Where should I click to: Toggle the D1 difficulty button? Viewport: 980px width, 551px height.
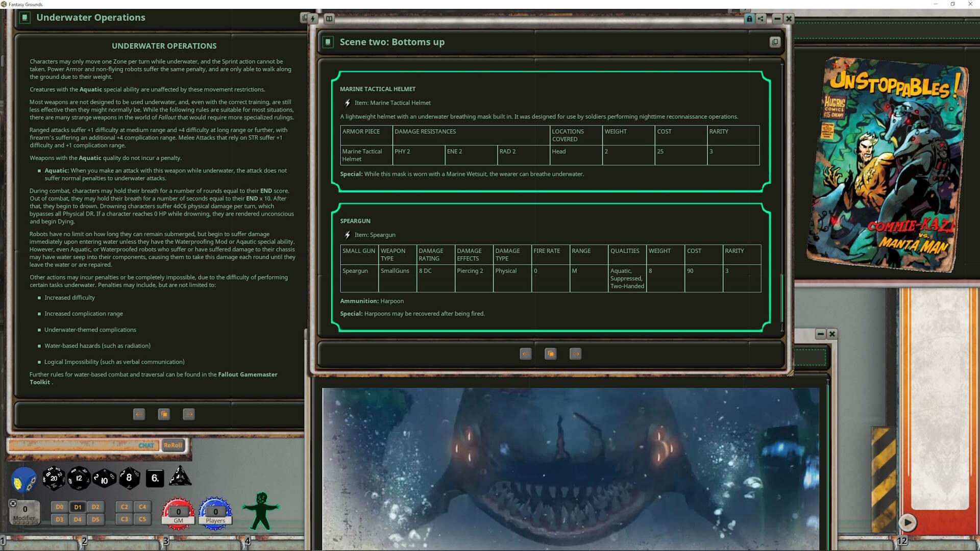[x=78, y=507]
